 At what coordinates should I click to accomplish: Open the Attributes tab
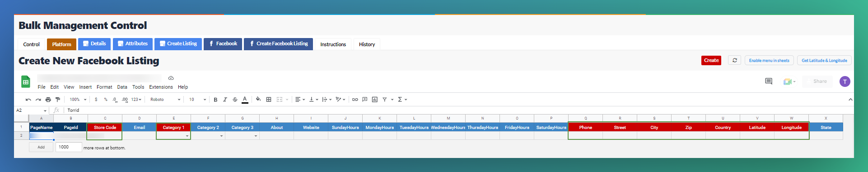133,44
